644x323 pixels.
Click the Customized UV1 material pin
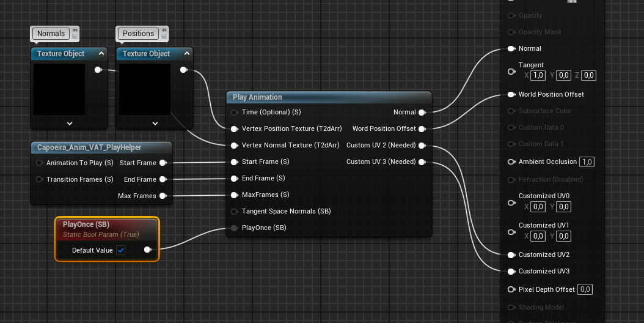pyautogui.click(x=511, y=232)
